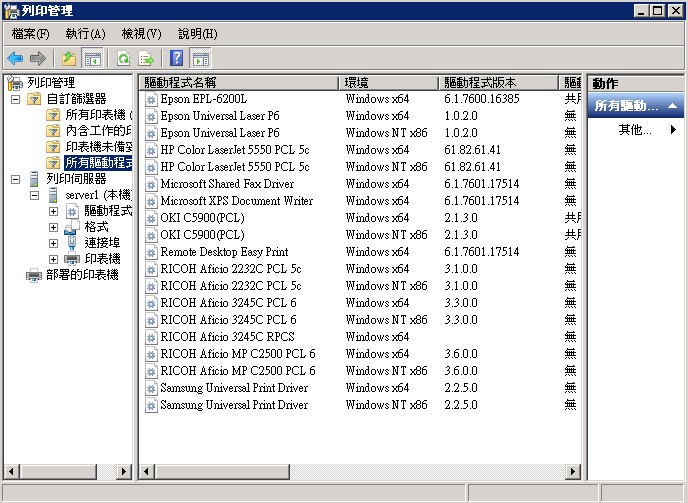Collapse the server1 (本機) node

point(34,195)
